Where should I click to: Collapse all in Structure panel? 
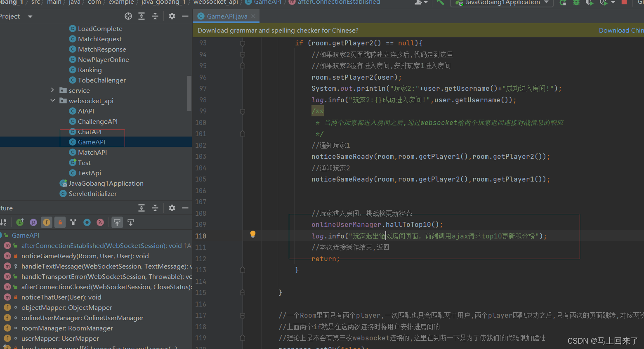click(155, 208)
